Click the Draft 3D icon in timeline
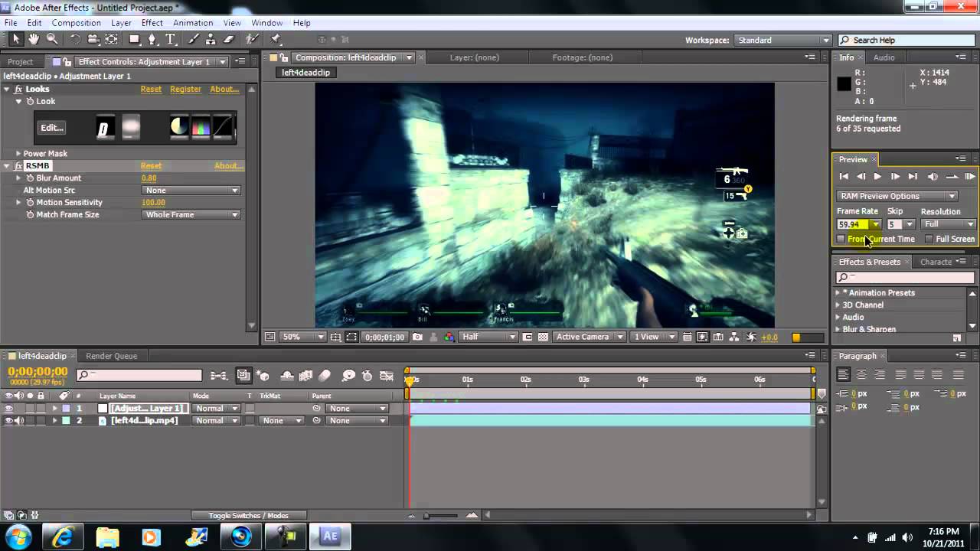This screenshot has width=980, height=551. tap(263, 376)
